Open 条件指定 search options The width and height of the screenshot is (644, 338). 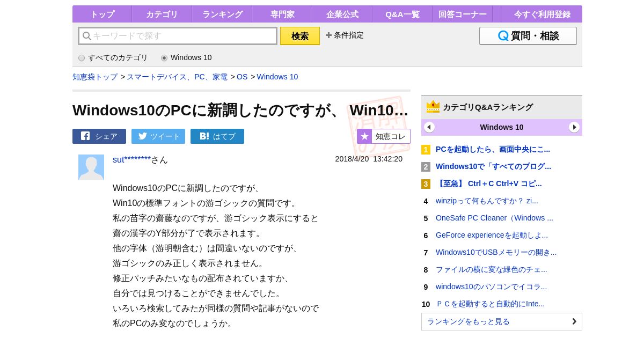pyautogui.click(x=345, y=35)
